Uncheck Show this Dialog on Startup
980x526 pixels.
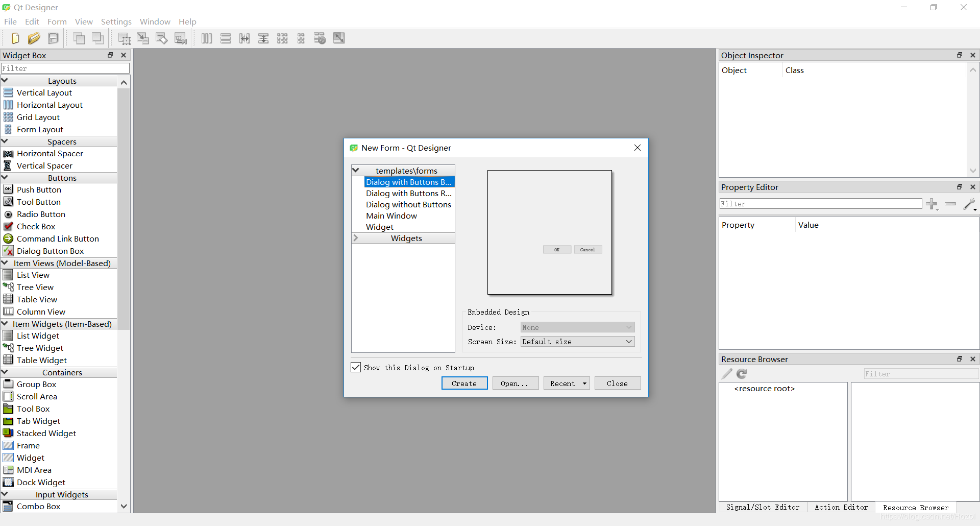tap(355, 367)
